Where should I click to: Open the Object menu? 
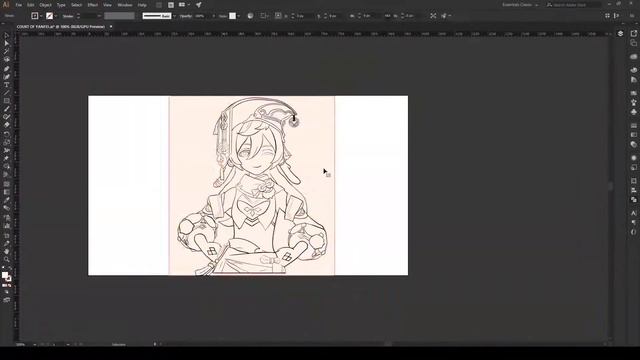45,5
